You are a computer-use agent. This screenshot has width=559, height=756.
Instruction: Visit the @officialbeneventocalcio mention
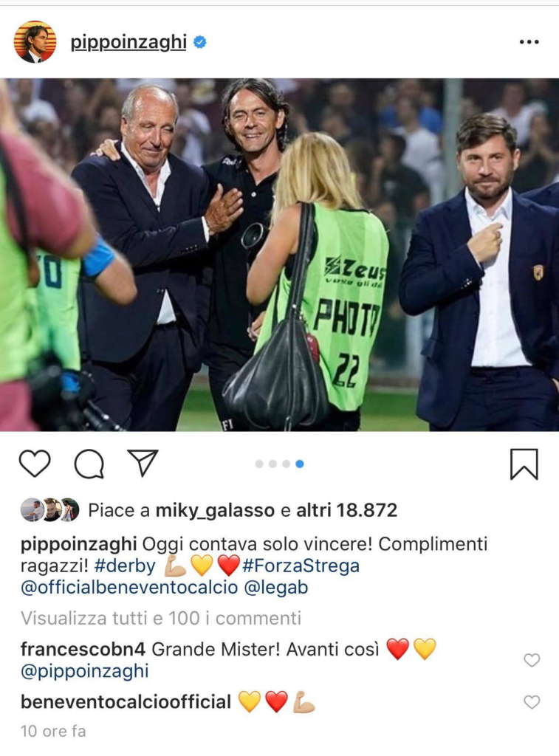click(129, 587)
